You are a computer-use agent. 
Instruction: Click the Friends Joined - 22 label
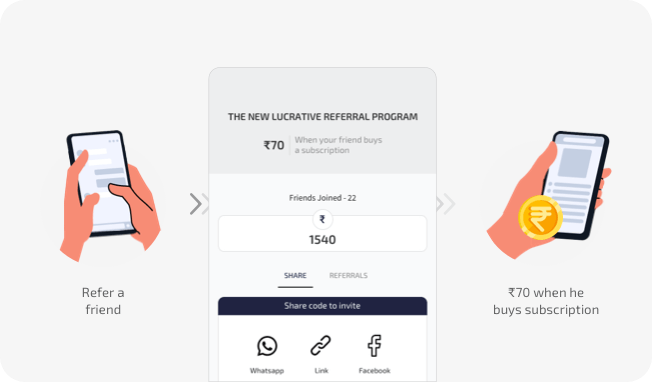(322, 198)
